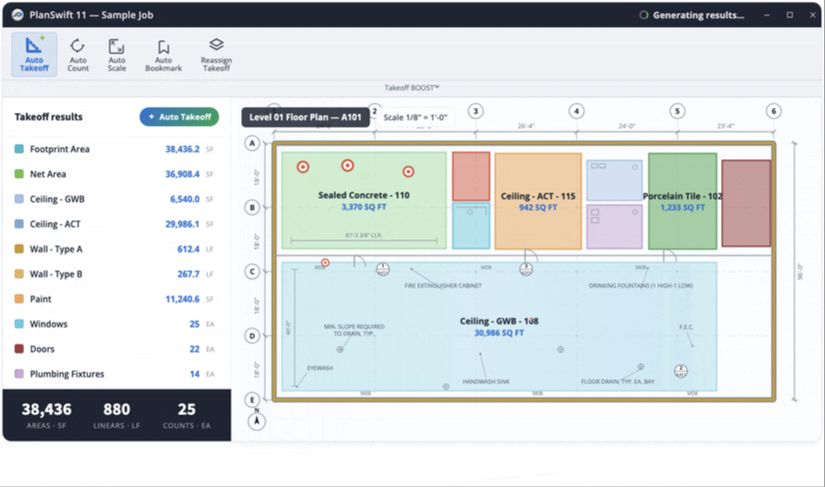Pick the Plumbing Fixtures color swatch
This screenshot has height=487, width=825.
pyautogui.click(x=19, y=373)
